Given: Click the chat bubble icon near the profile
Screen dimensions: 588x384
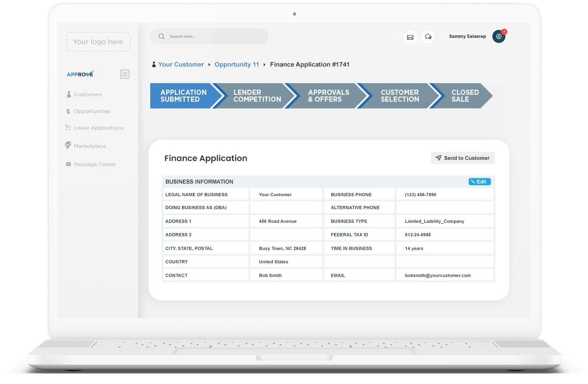Looking at the screenshot, I should point(428,37).
